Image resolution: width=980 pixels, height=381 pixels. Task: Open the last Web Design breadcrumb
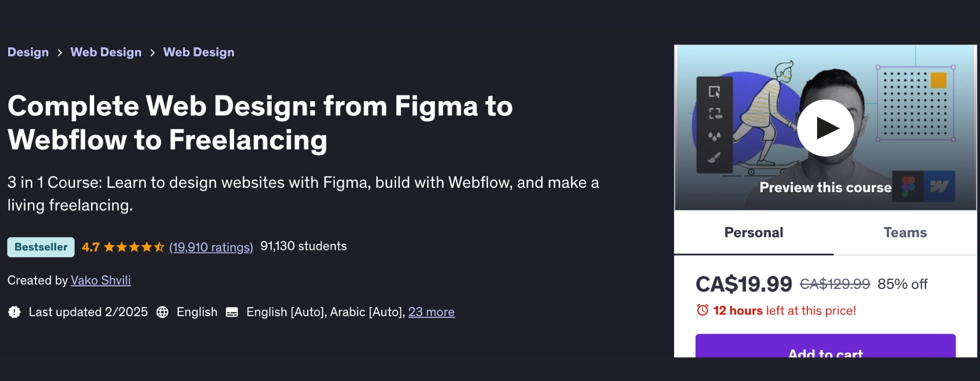click(x=199, y=52)
